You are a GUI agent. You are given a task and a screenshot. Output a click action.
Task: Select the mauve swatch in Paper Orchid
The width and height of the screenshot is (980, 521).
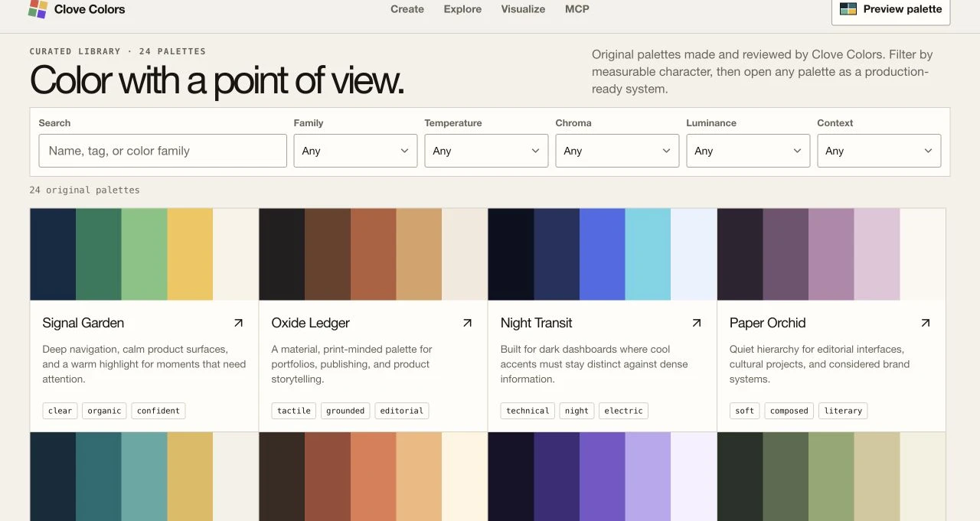tap(831, 254)
